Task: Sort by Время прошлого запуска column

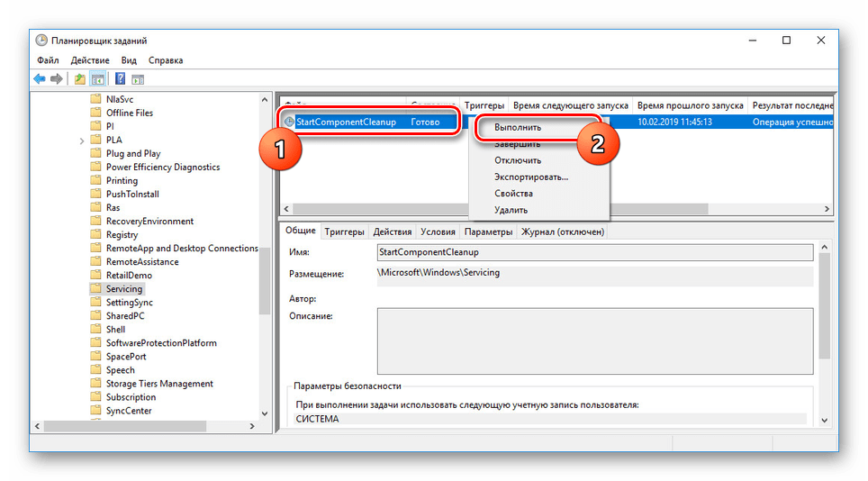Action: tap(690, 105)
